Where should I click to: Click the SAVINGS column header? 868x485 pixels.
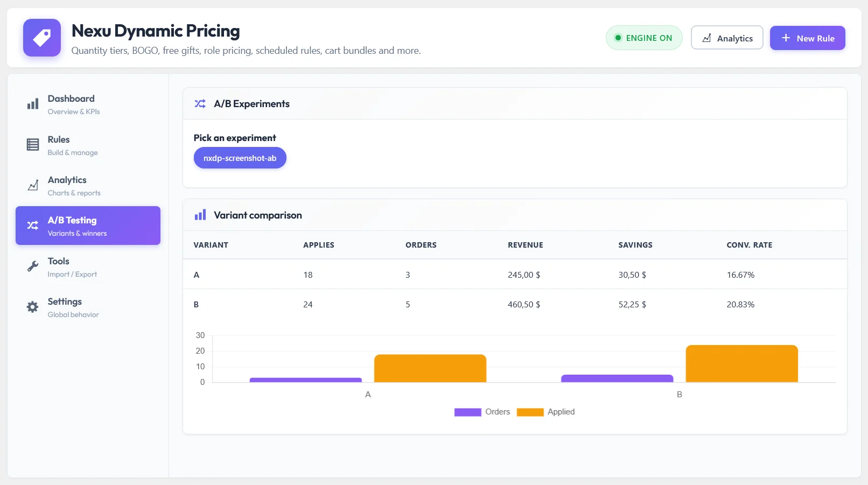tap(635, 245)
